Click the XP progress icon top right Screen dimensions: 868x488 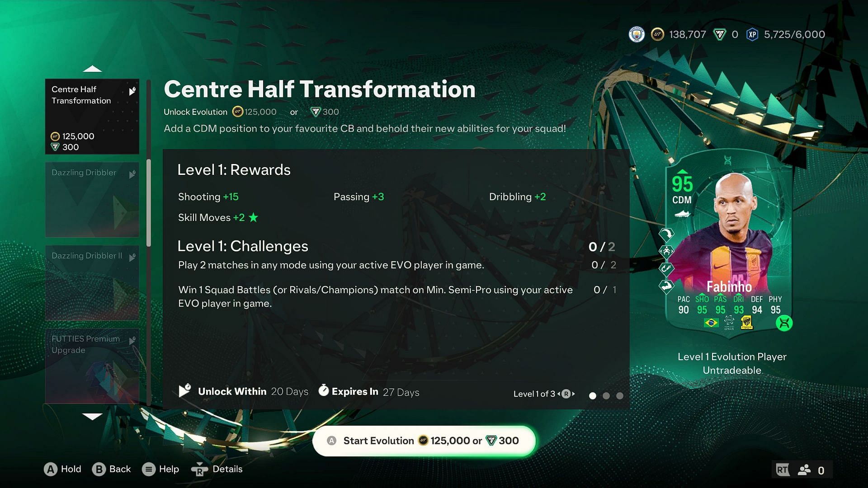pos(752,34)
